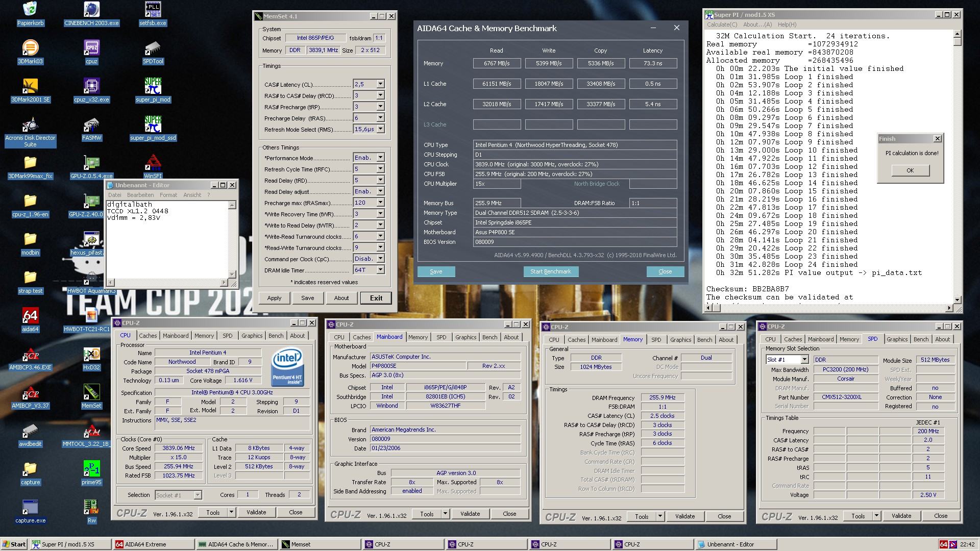
Task: Switch to AIDA64 Extreme taskbar item
Action: click(153, 544)
